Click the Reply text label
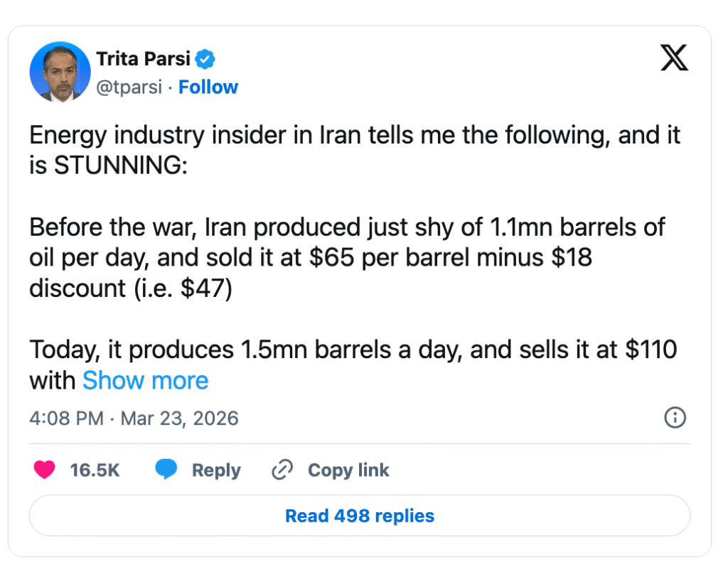Viewport: 728px width, 584px height. click(x=216, y=470)
